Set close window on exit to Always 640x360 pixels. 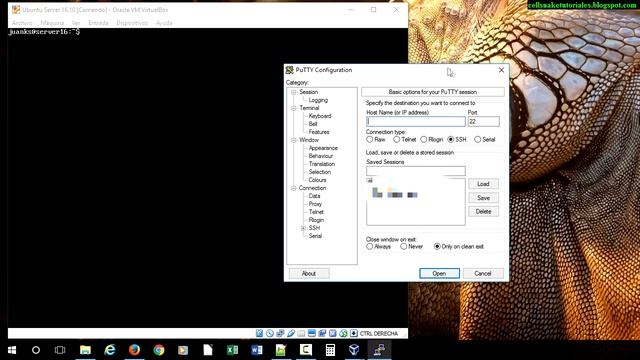click(369, 247)
